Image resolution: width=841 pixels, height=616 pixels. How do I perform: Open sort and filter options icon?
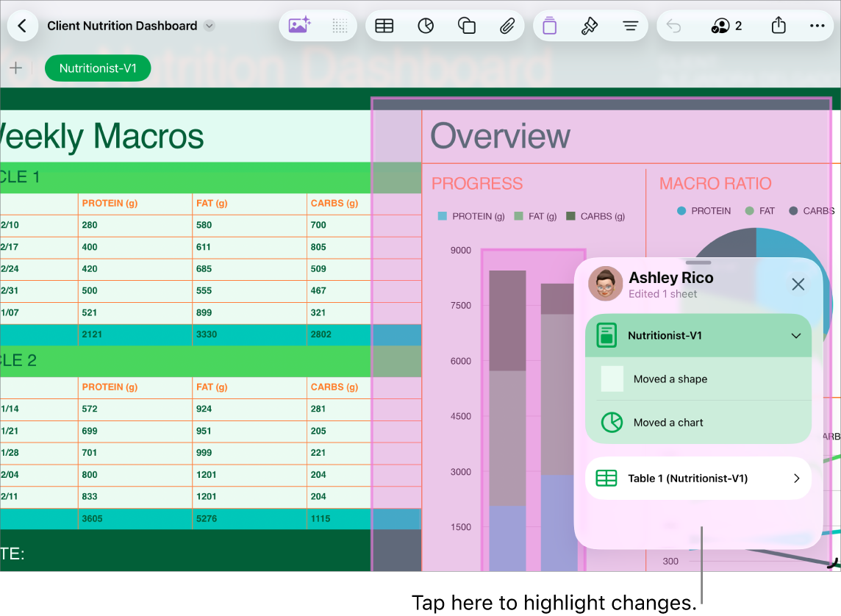[631, 26]
